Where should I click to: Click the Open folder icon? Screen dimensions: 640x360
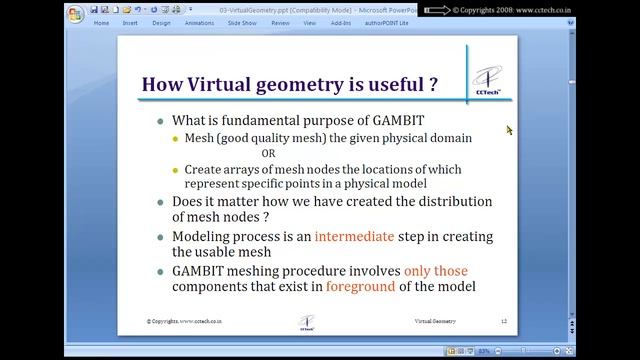coord(127,9)
